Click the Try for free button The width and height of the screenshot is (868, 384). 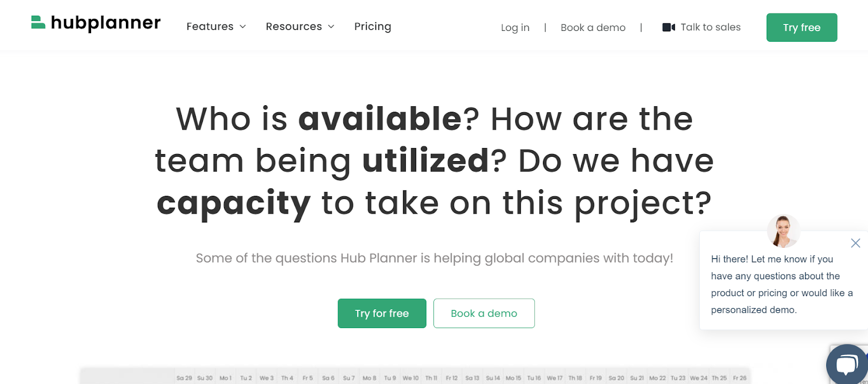click(x=381, y=313)
